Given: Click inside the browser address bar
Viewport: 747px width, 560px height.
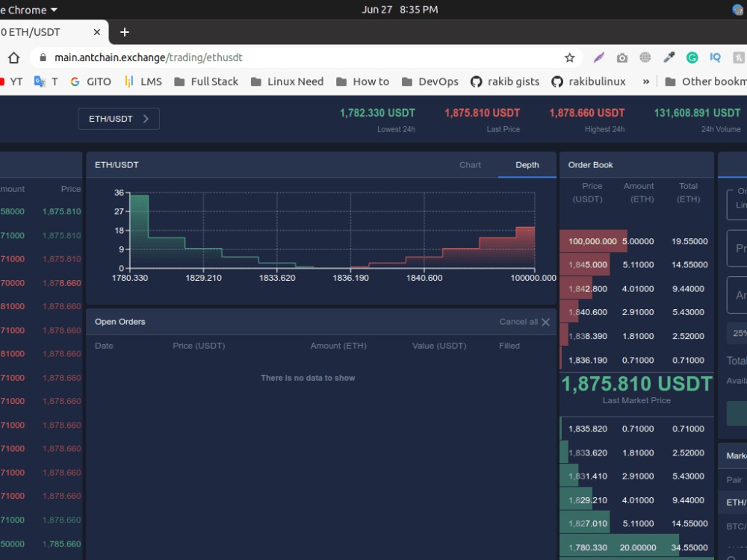Looking at the screenshot, I should (x=299, y=57).
